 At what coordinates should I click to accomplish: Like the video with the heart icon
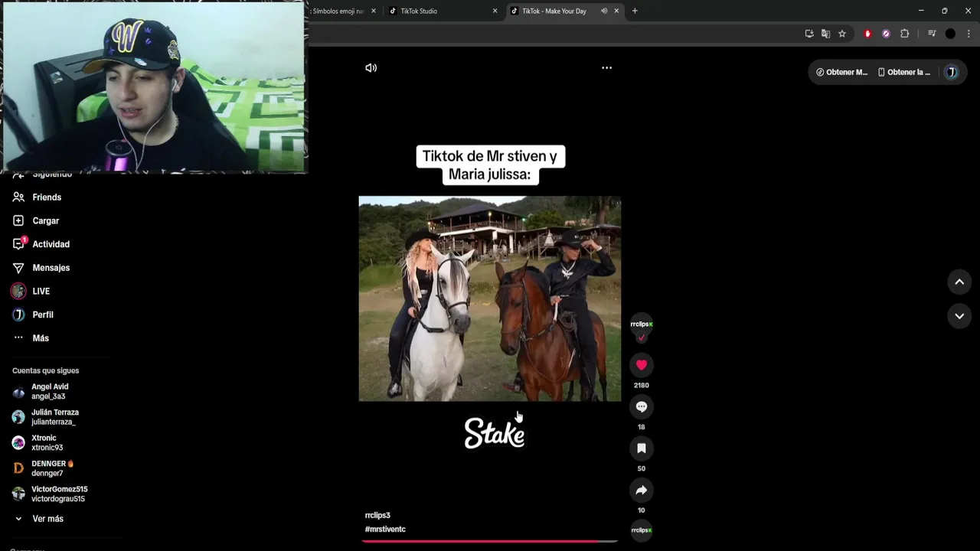[642, 365]
